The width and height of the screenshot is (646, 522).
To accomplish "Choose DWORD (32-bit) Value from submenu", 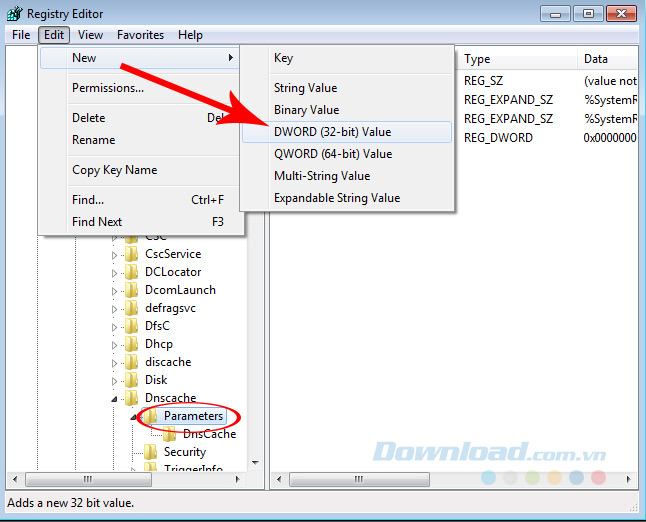I will (333, 132).
